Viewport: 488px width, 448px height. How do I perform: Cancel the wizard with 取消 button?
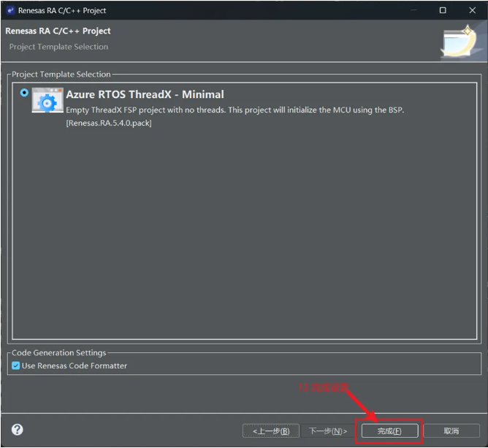click(451, 431)
